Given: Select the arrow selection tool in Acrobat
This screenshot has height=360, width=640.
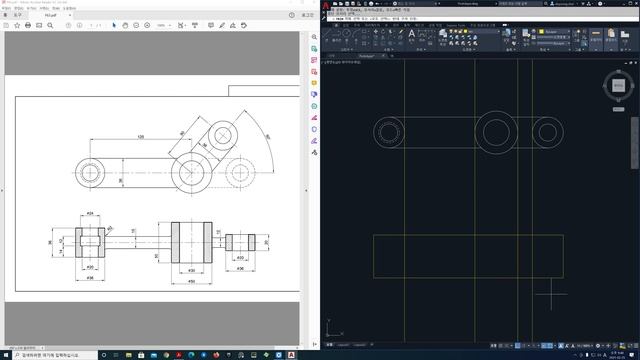Looking at the screenshot, I should 114,25.
